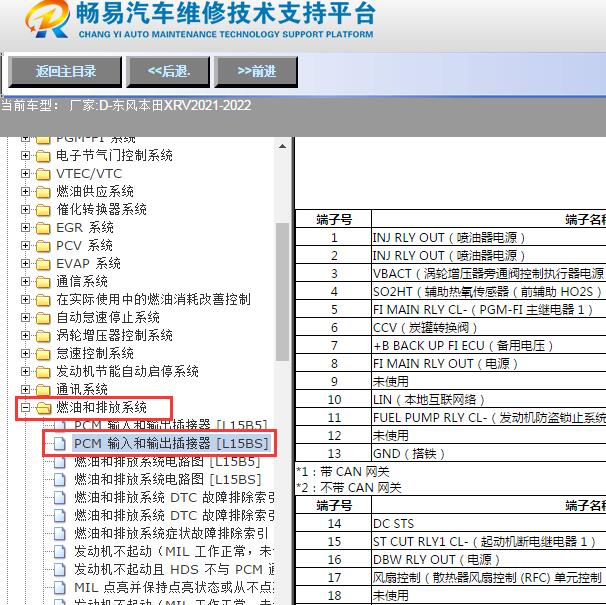
Task: Click table cell 风扇控制 散热器风扇控制
Action: (x=489, y=577)
